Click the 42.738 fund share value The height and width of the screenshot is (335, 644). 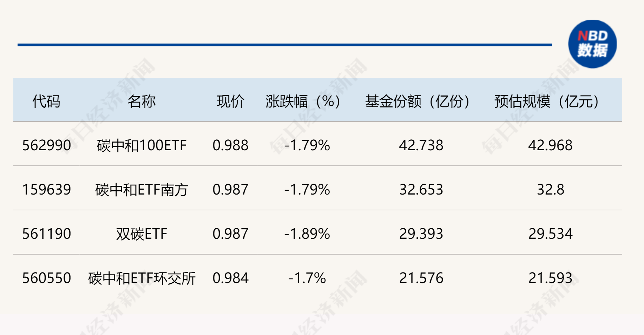pyautogui.click(x=421, y=145)
